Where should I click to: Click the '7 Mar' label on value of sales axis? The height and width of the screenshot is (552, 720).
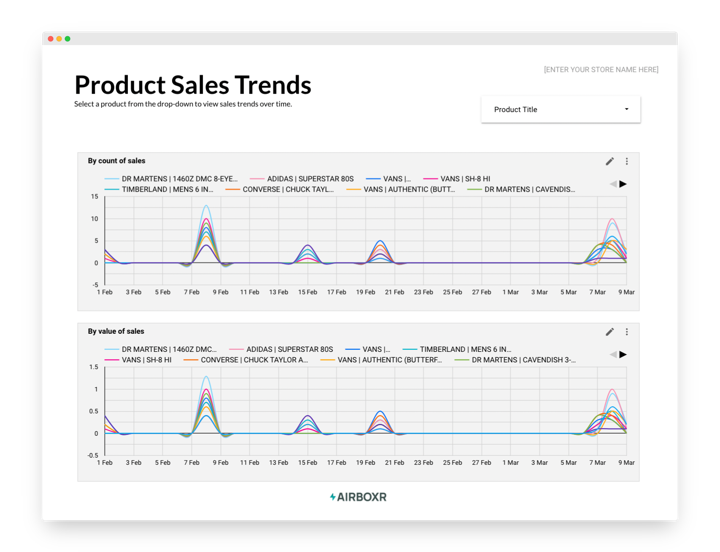tap(597, 462)
